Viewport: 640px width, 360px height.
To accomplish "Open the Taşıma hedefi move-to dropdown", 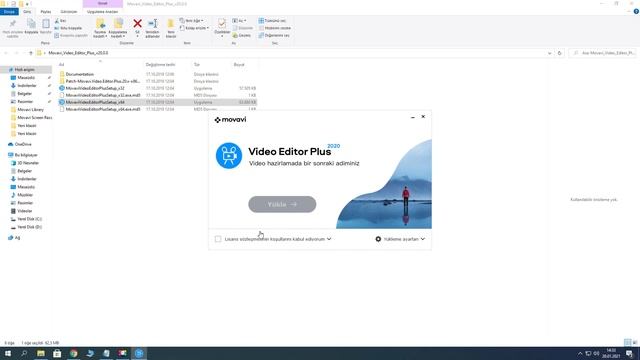I will coord(100,28).
